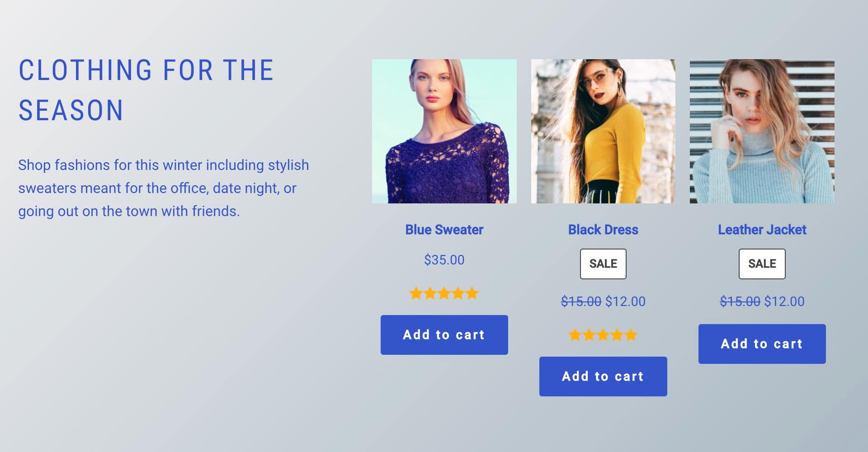Click the fifth star in Blue Sweater rating

coord(472,294)
